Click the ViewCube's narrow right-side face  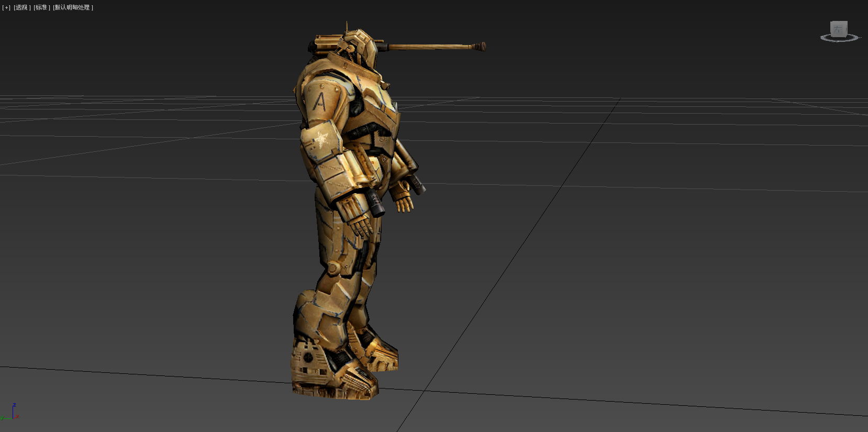tap(846, 29)
